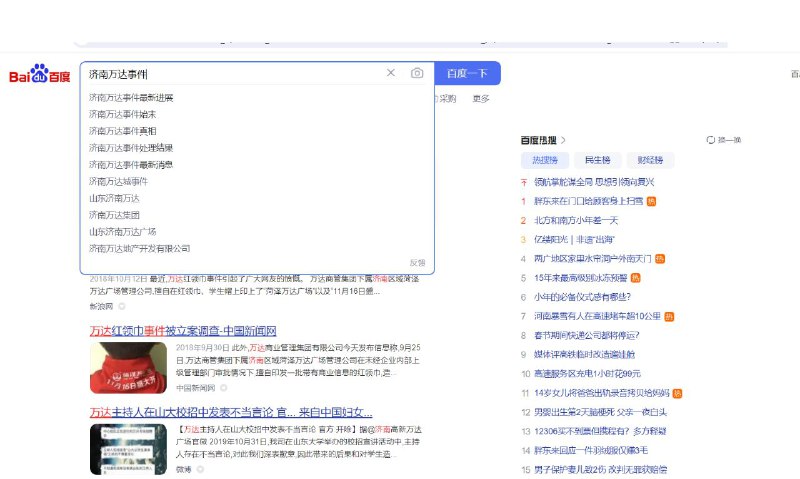Open hot topic 胖东来回应一件羽绒服仅赚3毛

point(591,451)
